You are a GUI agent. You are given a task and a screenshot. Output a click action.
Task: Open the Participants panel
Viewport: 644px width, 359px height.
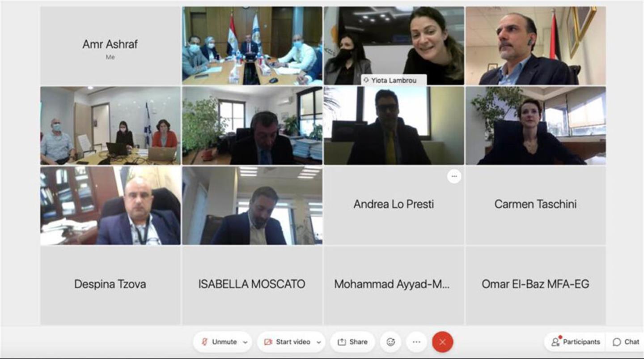tap(575, 342)
